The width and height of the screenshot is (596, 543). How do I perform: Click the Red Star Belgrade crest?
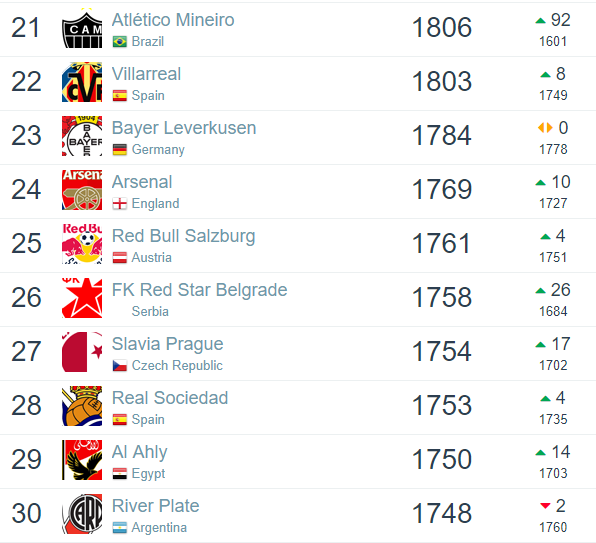coord(82,298)
